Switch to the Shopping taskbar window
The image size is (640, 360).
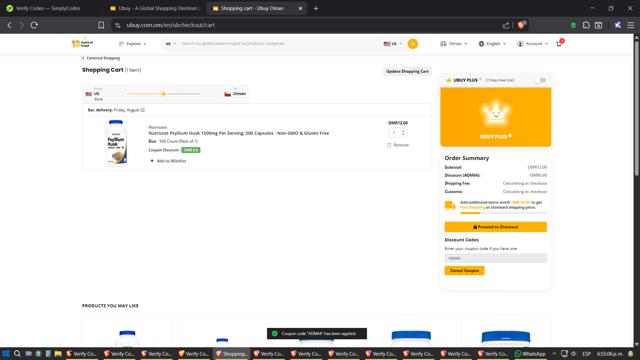click(231, 353)
